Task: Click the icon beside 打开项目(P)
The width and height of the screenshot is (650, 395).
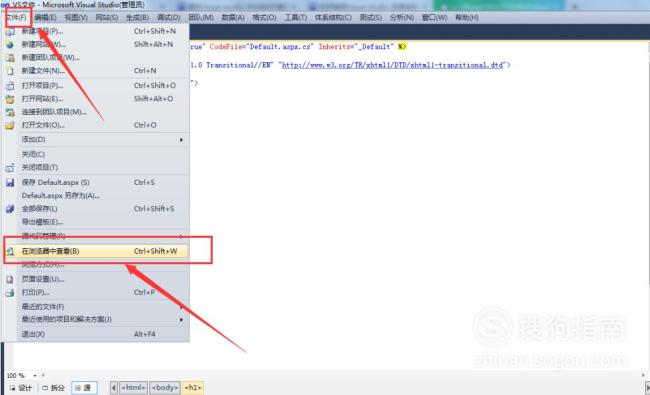Action: pos(10,86)
